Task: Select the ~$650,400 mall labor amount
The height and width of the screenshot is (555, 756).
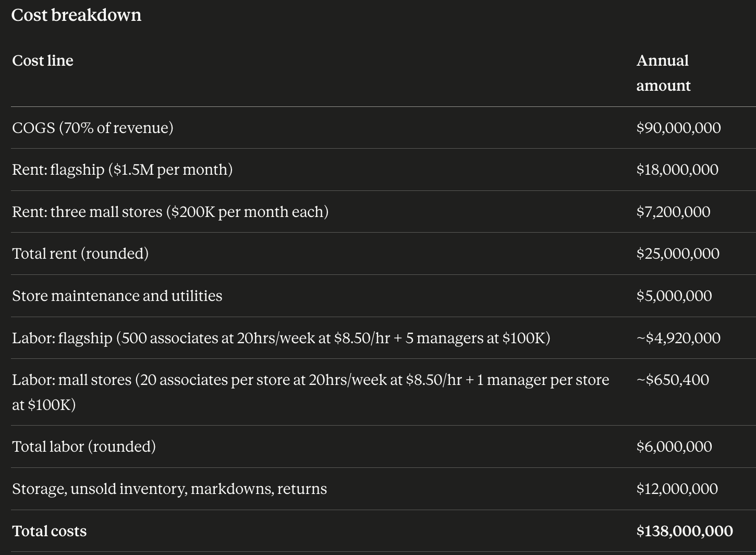Action: pos(673,380)
